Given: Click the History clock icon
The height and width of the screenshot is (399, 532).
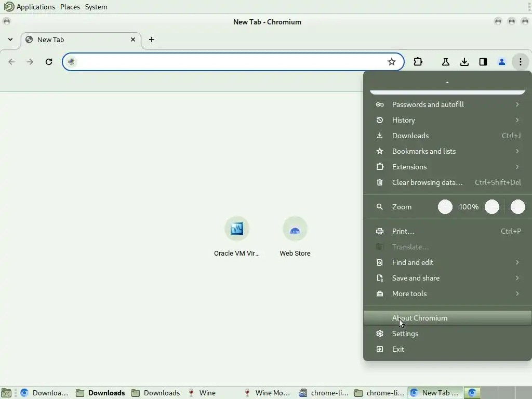Looking at the screenshot, I should pos(380,120).
